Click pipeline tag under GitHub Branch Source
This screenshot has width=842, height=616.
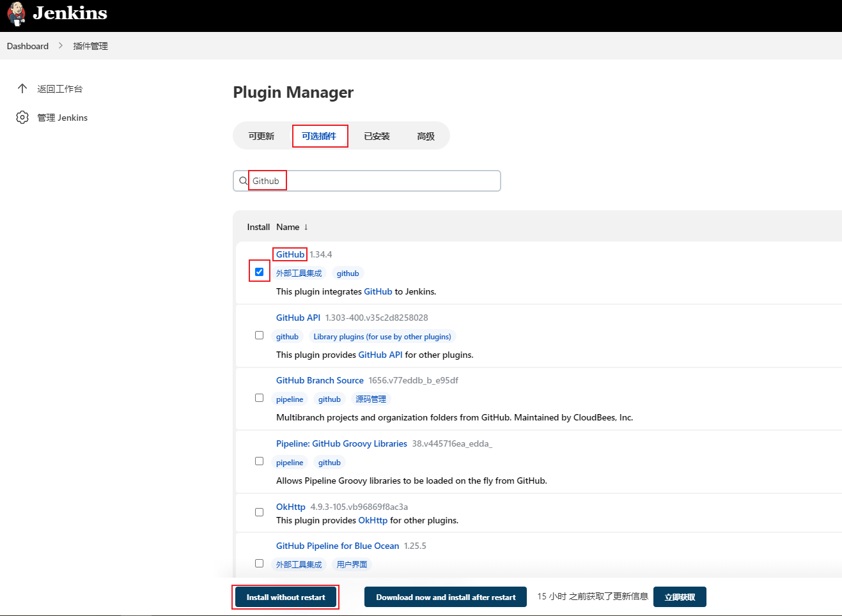[x=290, y=399]
